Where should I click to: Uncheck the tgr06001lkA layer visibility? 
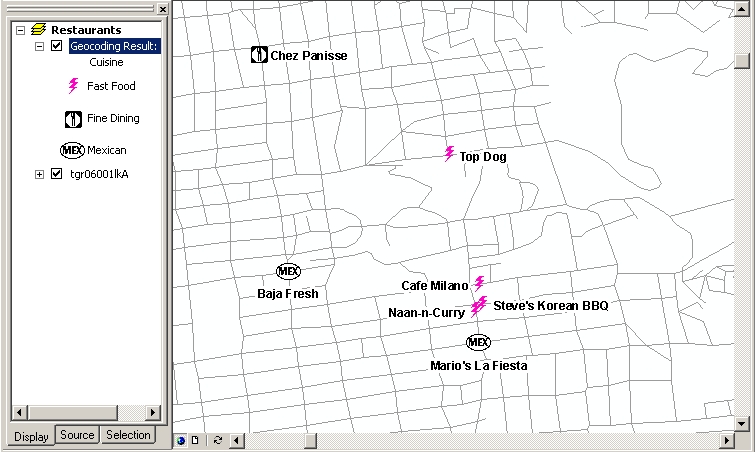(57, 174)
